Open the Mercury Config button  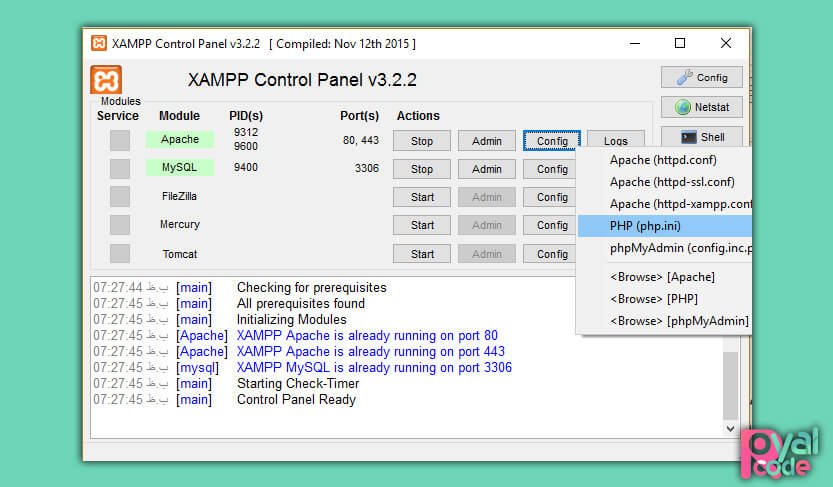[549, 225]
